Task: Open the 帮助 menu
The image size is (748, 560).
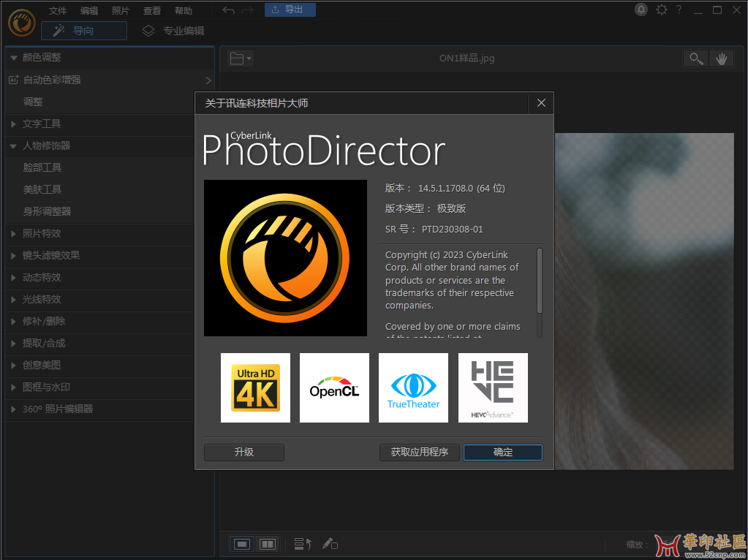Action: (x=184, y=10)
